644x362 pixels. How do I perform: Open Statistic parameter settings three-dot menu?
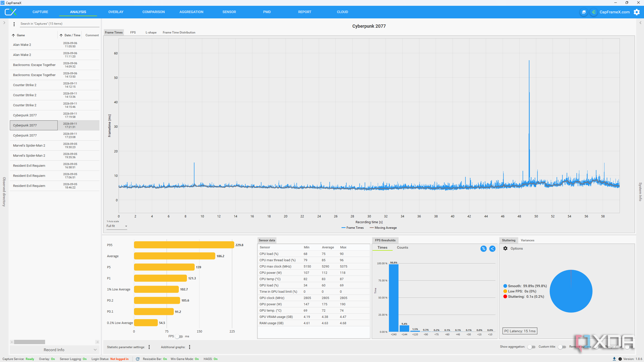click(149, 347)
